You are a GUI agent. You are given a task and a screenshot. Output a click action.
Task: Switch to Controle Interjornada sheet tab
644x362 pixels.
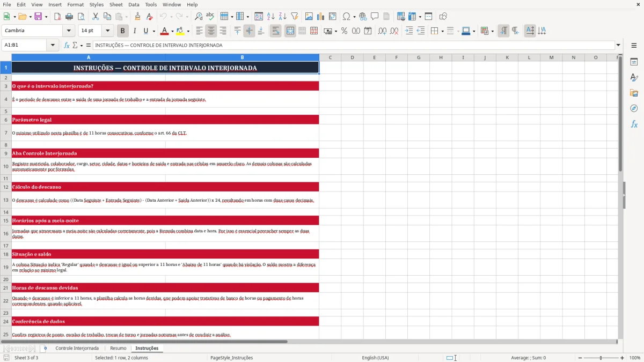coord(77,348)
